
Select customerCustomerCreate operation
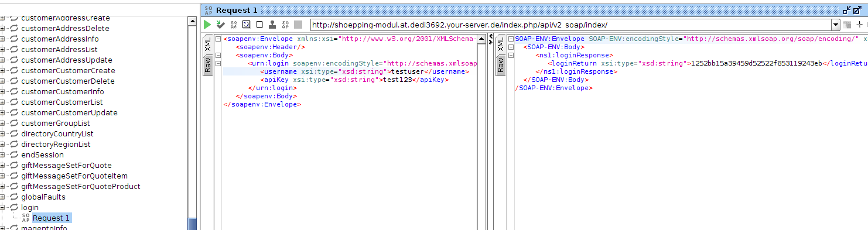click(68, 71)
